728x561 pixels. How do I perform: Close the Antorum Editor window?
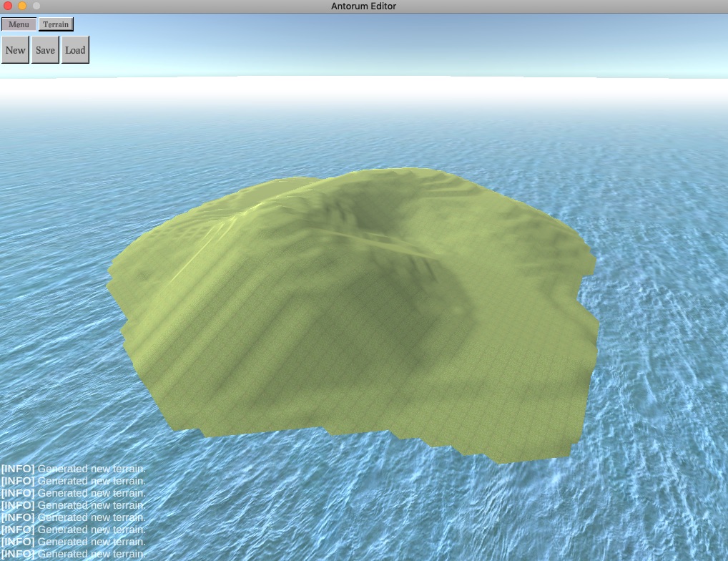click(x=8, y=6)
